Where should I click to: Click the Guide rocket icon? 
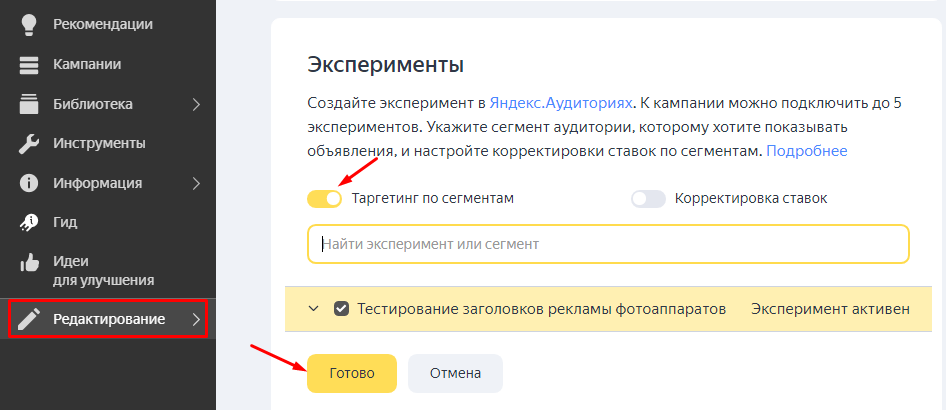click(x=29, y=222)
